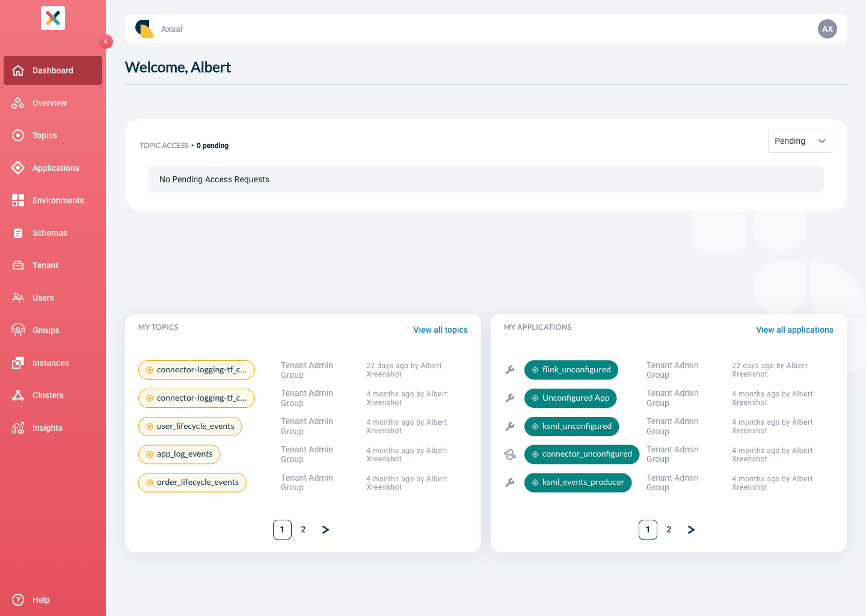Image resolution: width=866 pixels, height=616 pixels.
Task: Click the Axual logo at sidebar top
Action: point(53,18)
